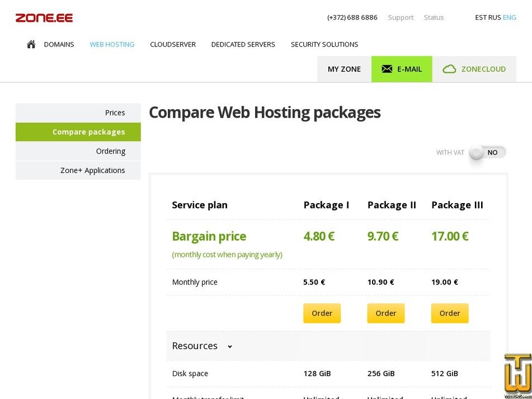Switch language to RUS
This screenshot has height=399, width=532.
pyautogui.click(x=494, y=17)
